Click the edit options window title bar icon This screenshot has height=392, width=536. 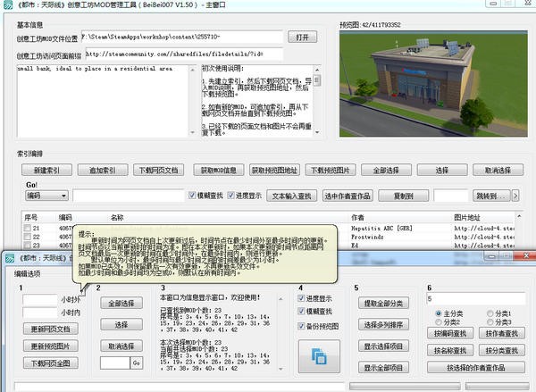click(10, 258)
